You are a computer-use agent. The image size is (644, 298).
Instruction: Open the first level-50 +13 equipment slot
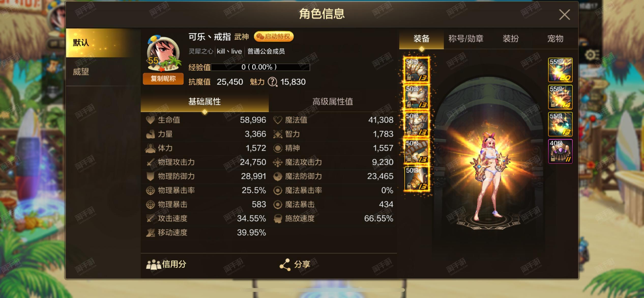416,70
